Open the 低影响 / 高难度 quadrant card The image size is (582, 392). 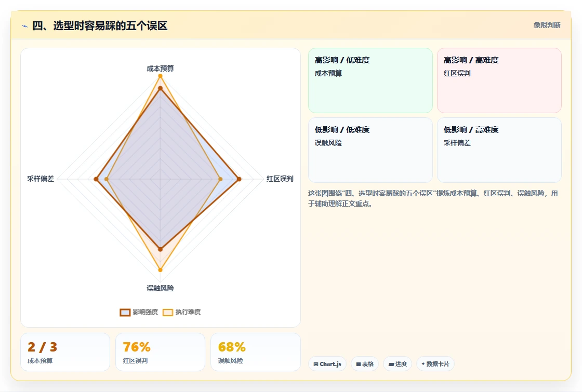(499, 150)
